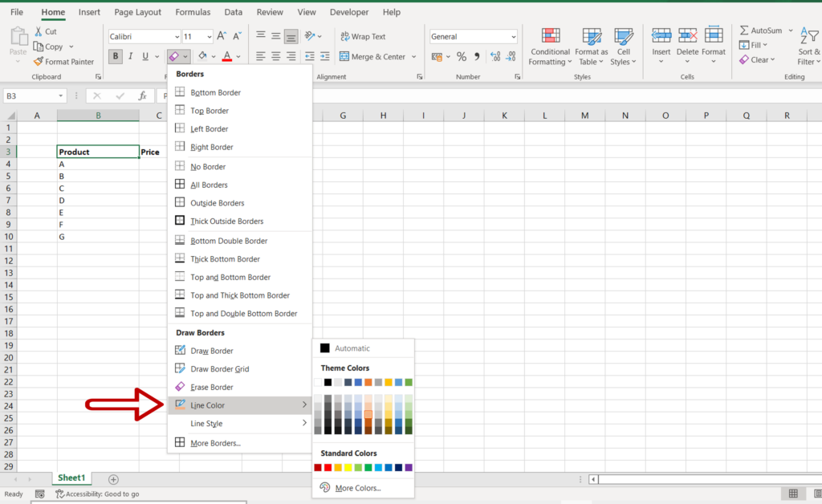Click the AutoSum sigma icon
Image resolution: width=822 pixels, height=504 pixels.
(744, 30)
